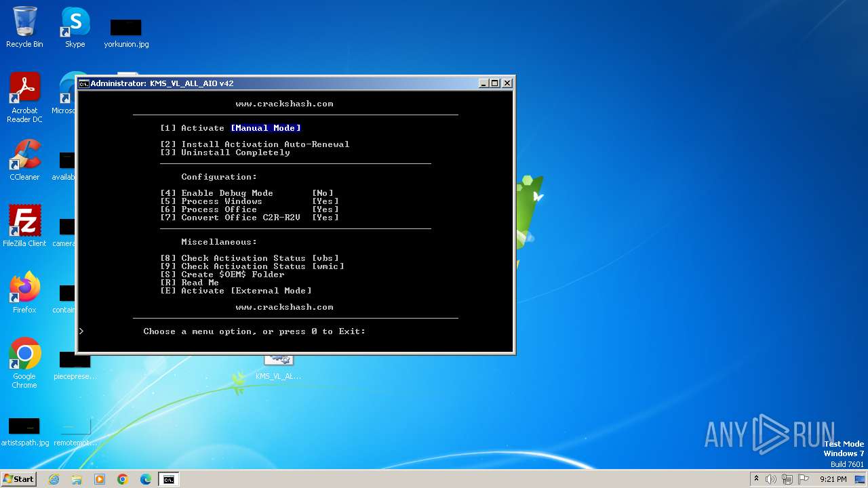Switch to the command prompt taskbar button
This screenshot has height=488, width=868.
pyautogui.click(x=169, y=479)
